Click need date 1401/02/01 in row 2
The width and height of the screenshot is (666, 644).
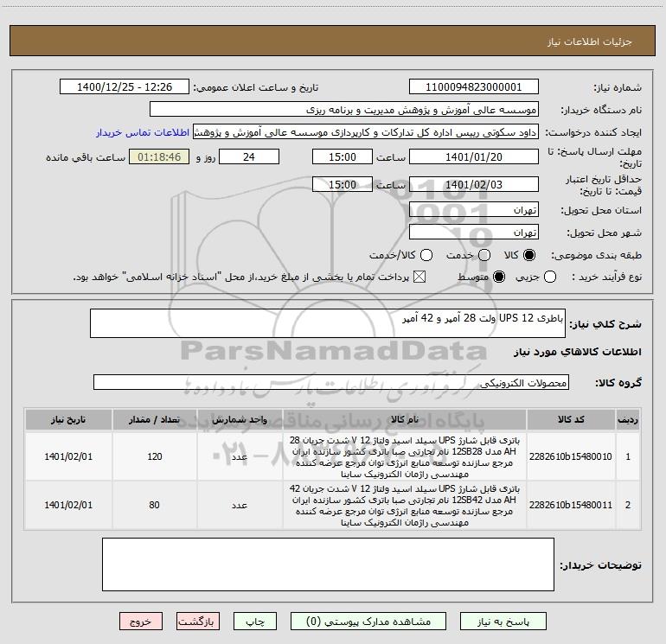coord(68,505)
